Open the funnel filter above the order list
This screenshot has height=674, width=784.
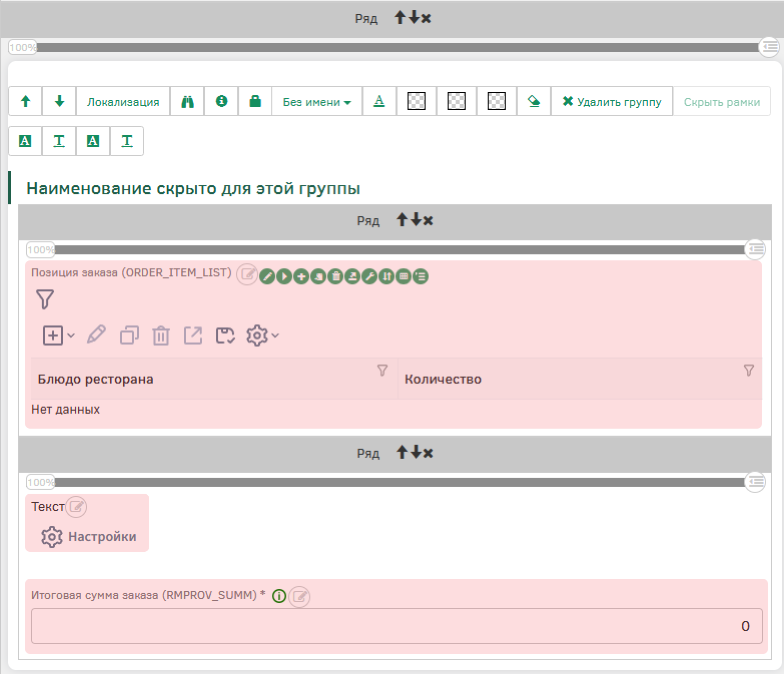coord(45,299)
